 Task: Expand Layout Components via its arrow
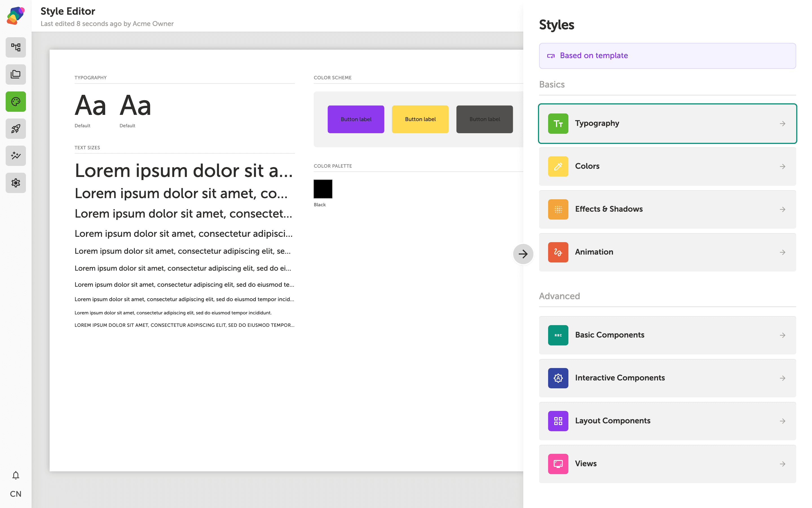tap(782, 421)
